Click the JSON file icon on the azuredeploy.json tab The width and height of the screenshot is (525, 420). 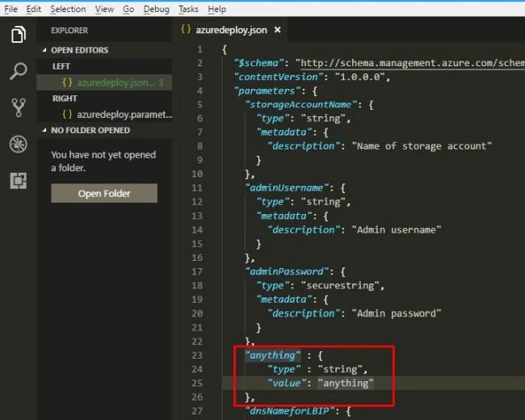pyautogui.click(x=186, y=29)
